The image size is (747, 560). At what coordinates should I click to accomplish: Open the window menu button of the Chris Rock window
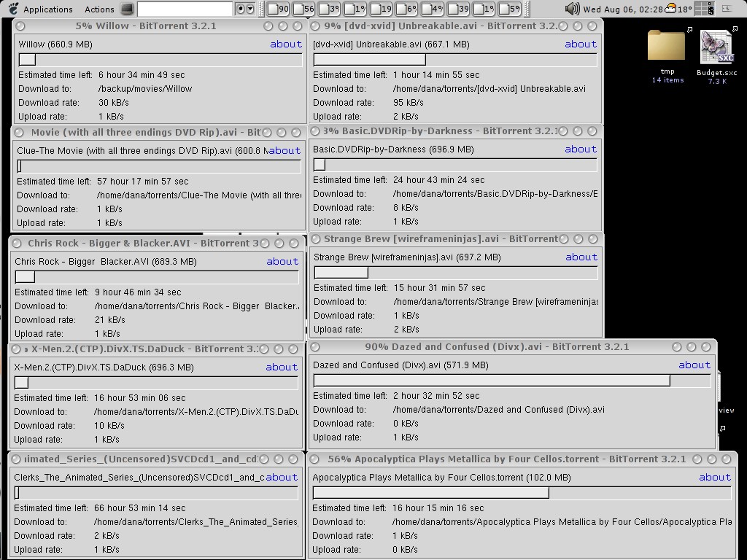tap(17, 244)
